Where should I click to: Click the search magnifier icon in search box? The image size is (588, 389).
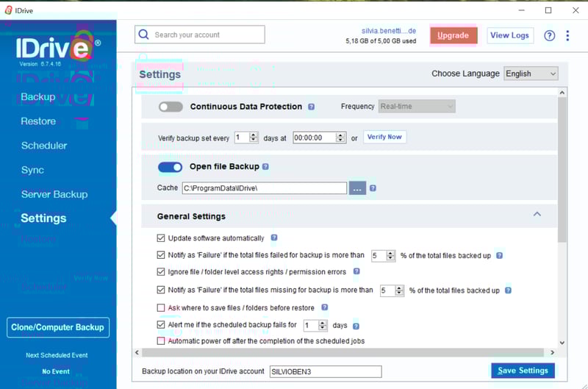tap(144, 35)
